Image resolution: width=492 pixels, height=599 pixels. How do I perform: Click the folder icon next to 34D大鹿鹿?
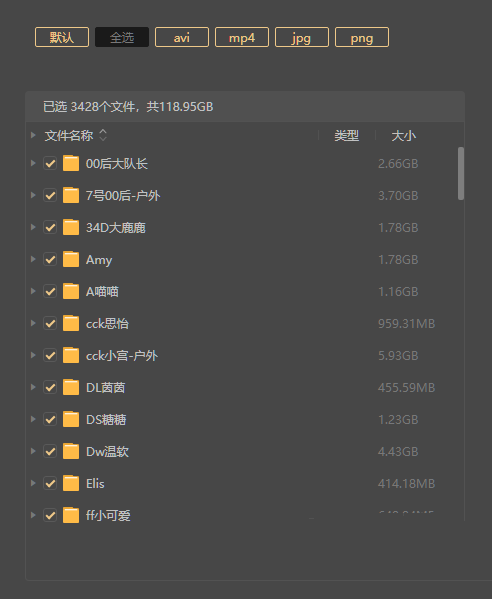tap(71, 227)
